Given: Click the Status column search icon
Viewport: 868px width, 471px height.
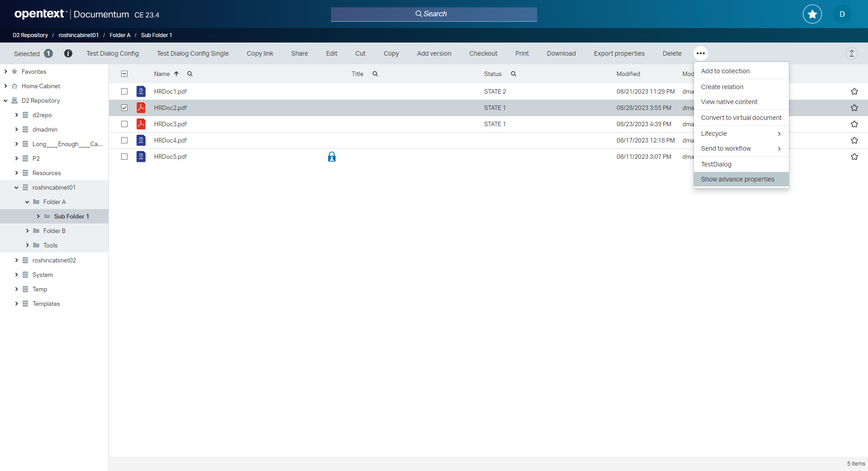Looking at the screenshot, I should point(514,74).
